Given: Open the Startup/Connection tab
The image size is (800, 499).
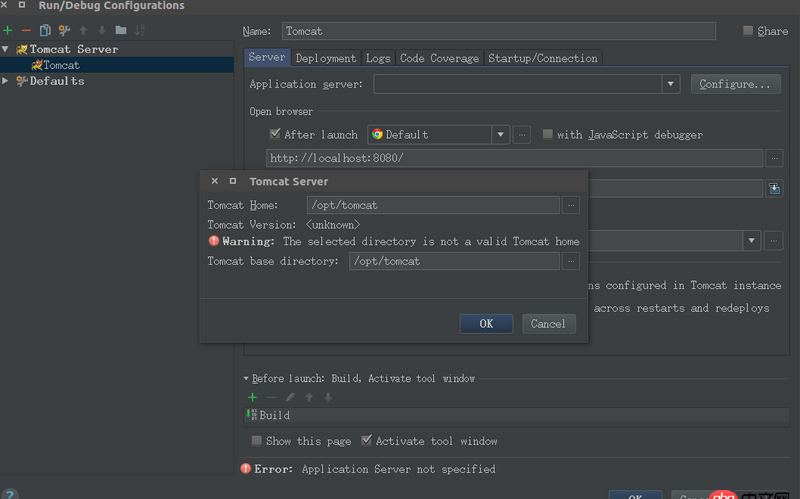Looking at the screenshot, I should [x=543, y=58].
